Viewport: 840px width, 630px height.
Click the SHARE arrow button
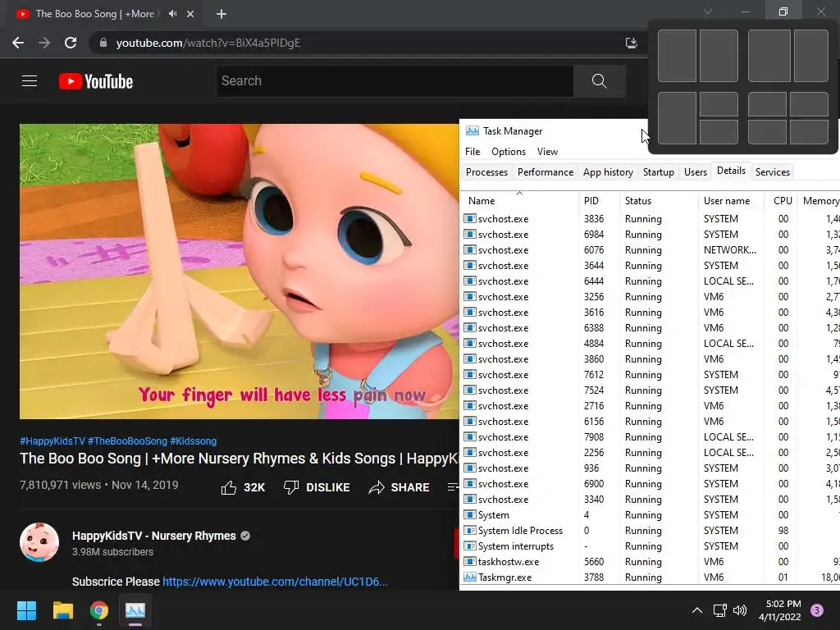coord(399,487)
